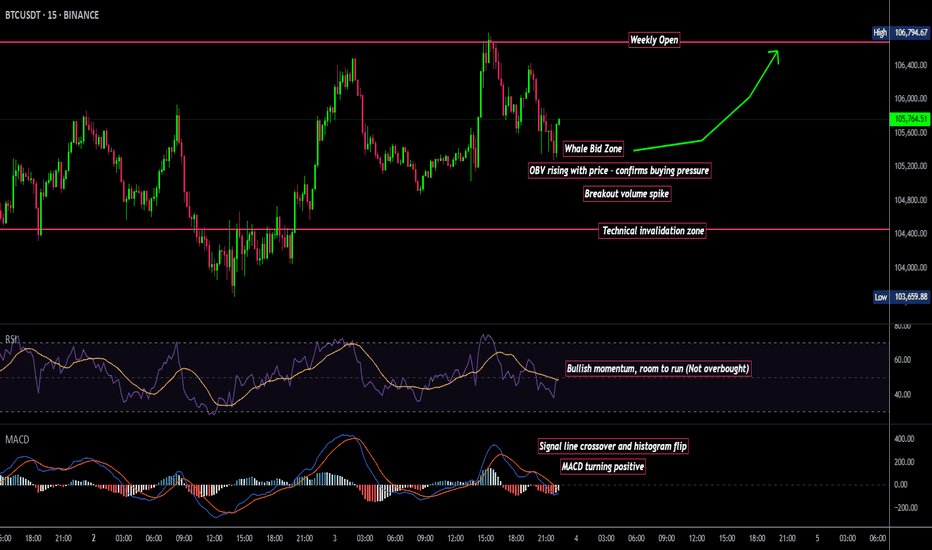
Task: Click the Breakout volume spike label
Action: point(626,194)
